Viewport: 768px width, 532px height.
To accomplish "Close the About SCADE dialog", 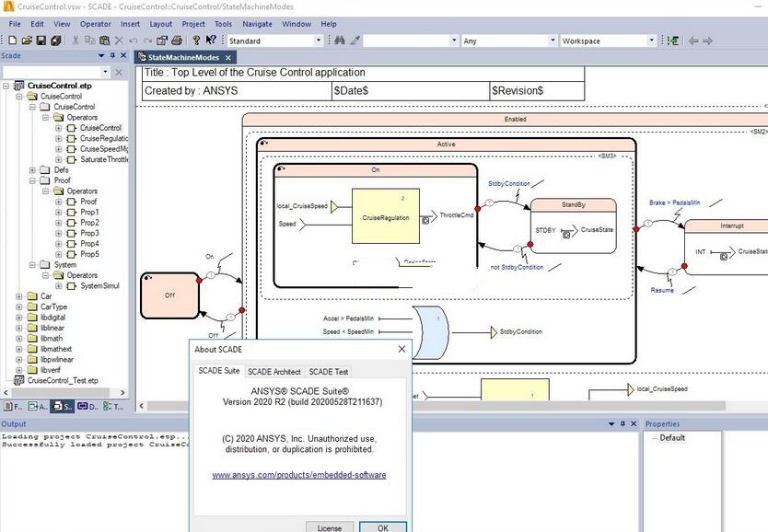I will [x=401, y=349].
